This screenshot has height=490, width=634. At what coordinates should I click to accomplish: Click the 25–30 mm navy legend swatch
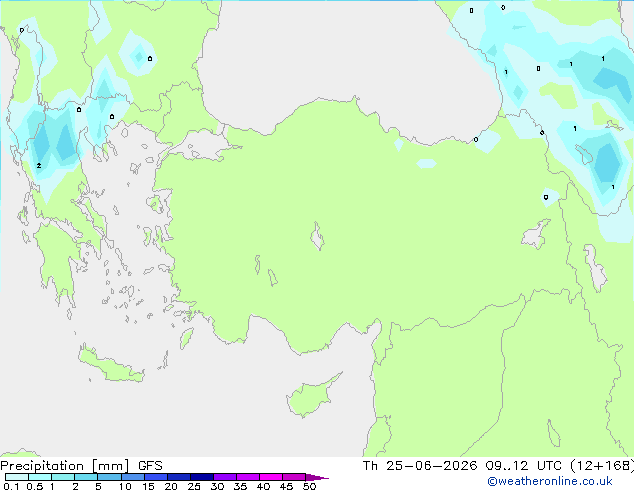pyautogui.click(x=202, y=477)
